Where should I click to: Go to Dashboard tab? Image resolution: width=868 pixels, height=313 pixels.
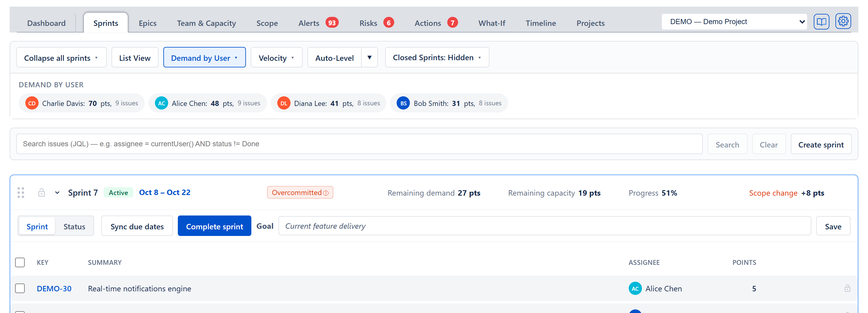46,23
